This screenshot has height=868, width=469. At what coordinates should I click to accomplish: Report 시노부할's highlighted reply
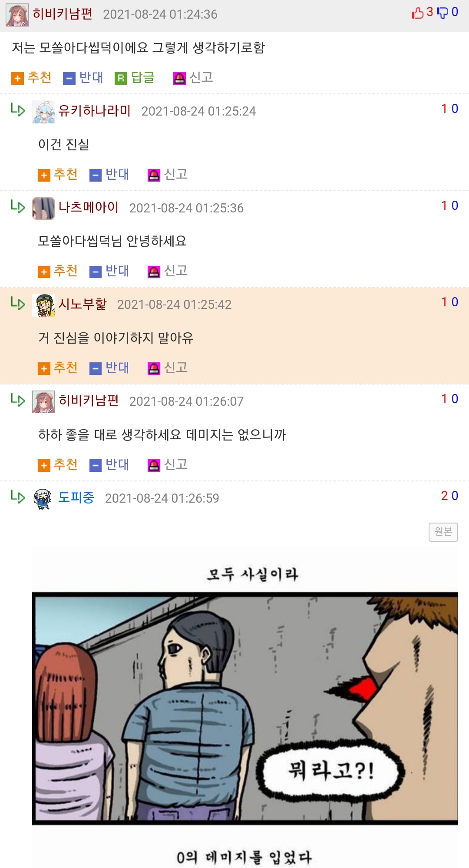tap(168, 368)
